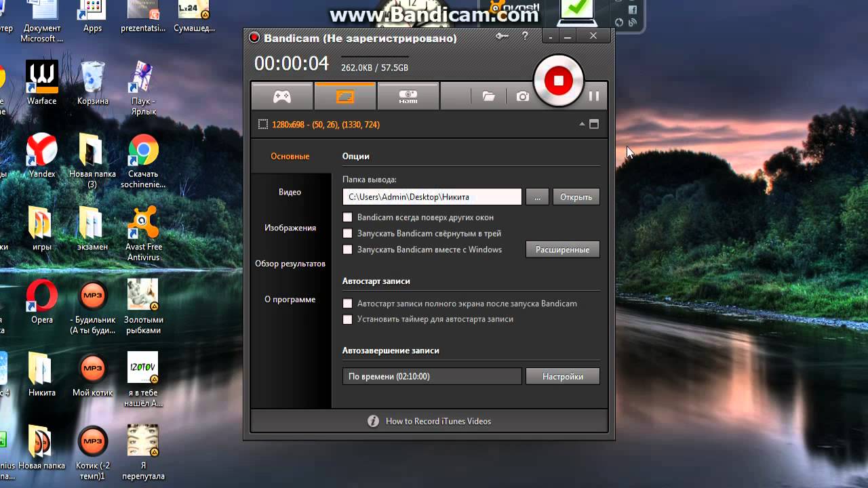This screenshot has height=488, width=868.
Task: Enable Bandicam always on top checkbox
Action: click(348, 218)
